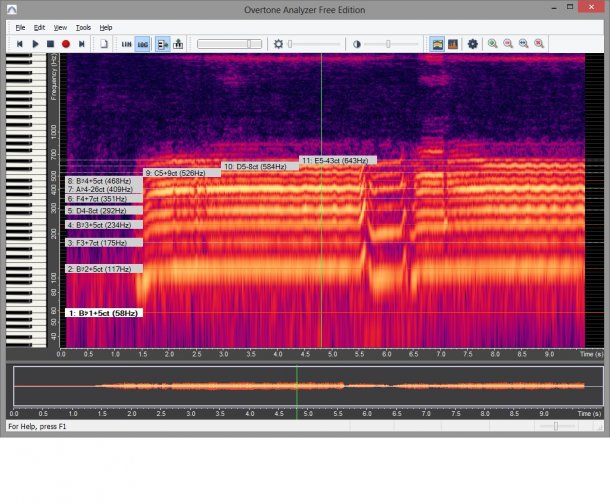Create a new file with the blank page icon
610x503 pixels.
(103, 44)
